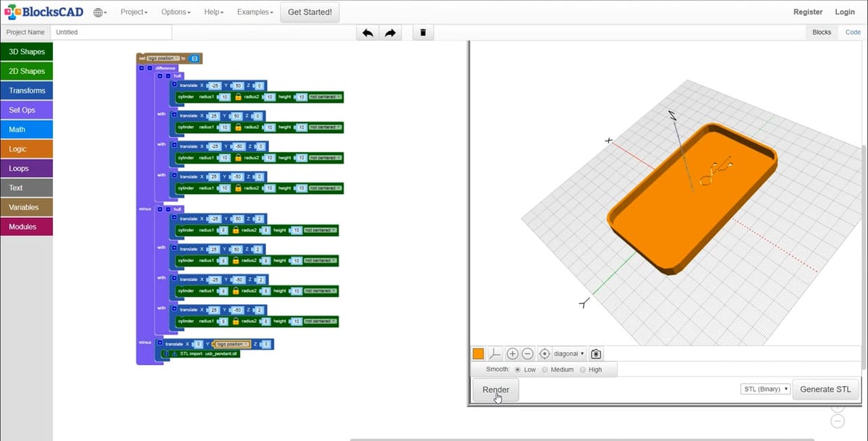The image size is (868, 441).
Task: Open the Options dropdown menu
Action: [x=176, y=12]
